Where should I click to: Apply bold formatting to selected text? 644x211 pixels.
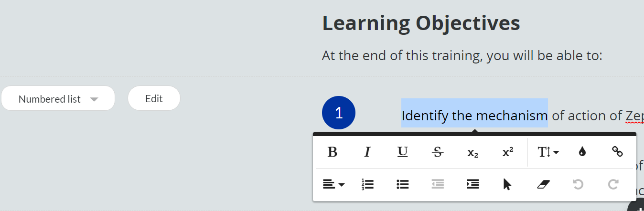pyautogui.click(x=333, y=152)
